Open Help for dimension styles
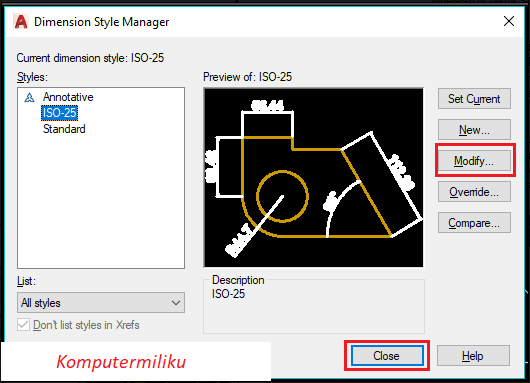This screenshot has height=383, width=530. click(x=473, y=356)
